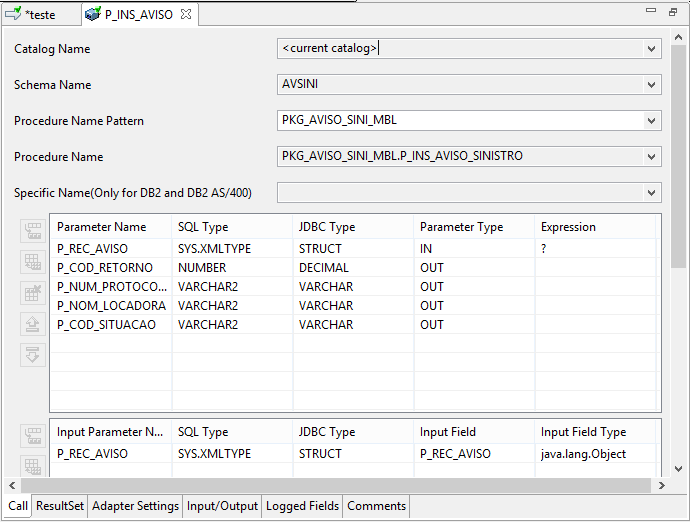Open the Specific Name dropdown for DB2
Image resolution: width=690 pixels, height=522 pixels.
pos(651,193)
